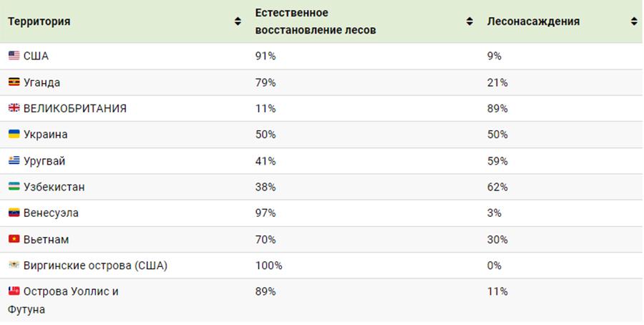Open the Виргинские острова (США) link

pos(95,266)
